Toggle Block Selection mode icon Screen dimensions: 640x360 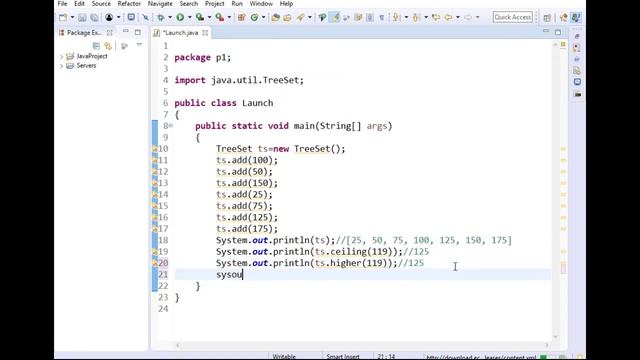point(370,18)
